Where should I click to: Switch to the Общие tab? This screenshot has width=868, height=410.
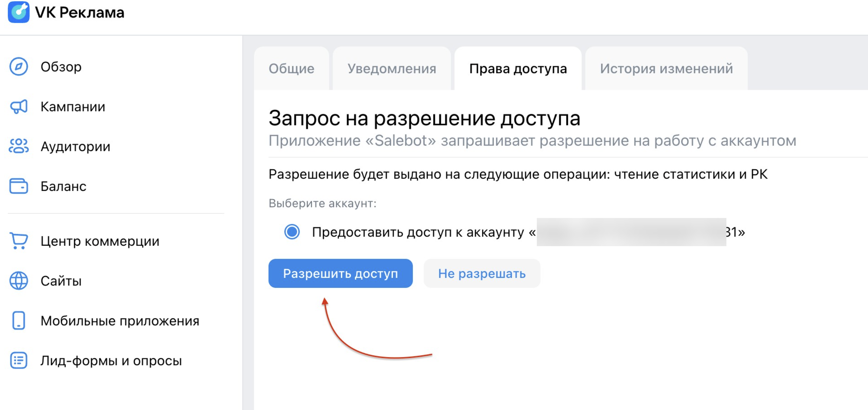pyautogui.click(x=292, y=69)
